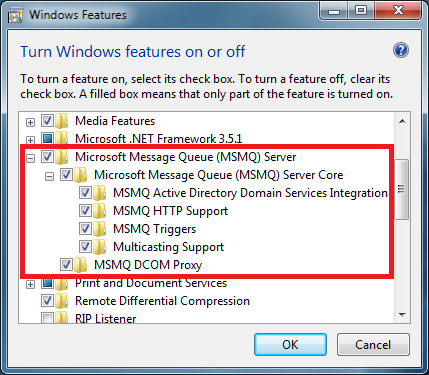Enable the RIP Listener checkbox
429x375 pixels.
click(x=47, y=318)
